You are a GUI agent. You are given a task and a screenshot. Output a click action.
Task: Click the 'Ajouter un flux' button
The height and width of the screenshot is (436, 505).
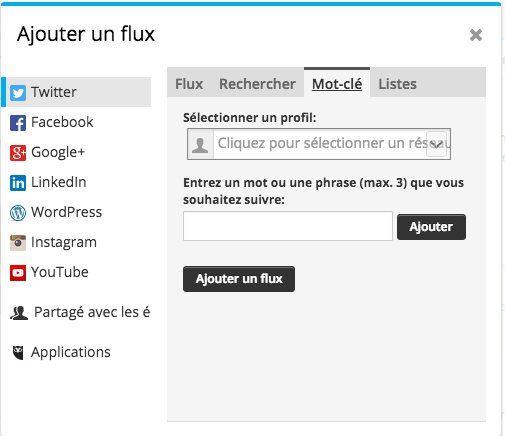point(239,279)
